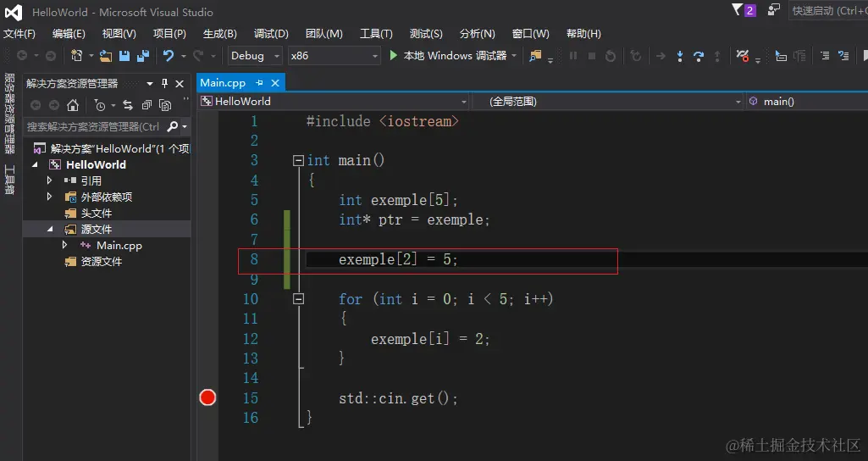Click the breakpoint settings icon with red dot
The width and height of the screenshot is (868, 461).
click(743, 55)
